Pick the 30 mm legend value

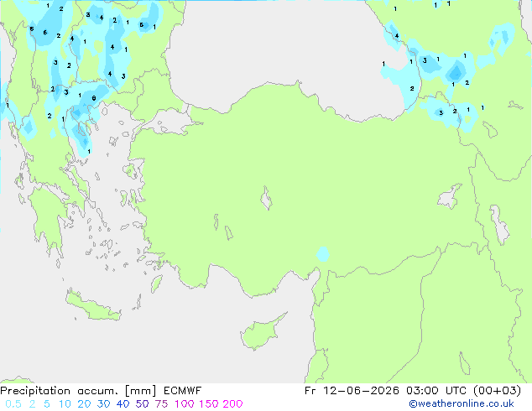pos(103,404)
